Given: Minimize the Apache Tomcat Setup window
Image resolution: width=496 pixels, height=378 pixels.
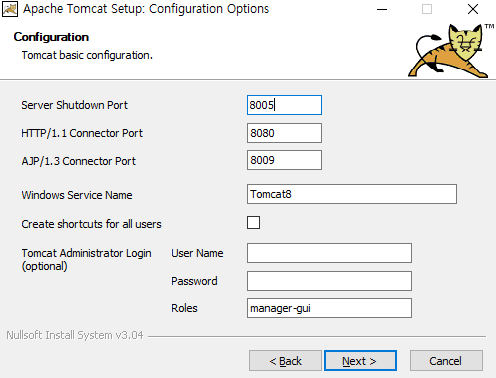Looking at the screenshot, I should 382,9.
